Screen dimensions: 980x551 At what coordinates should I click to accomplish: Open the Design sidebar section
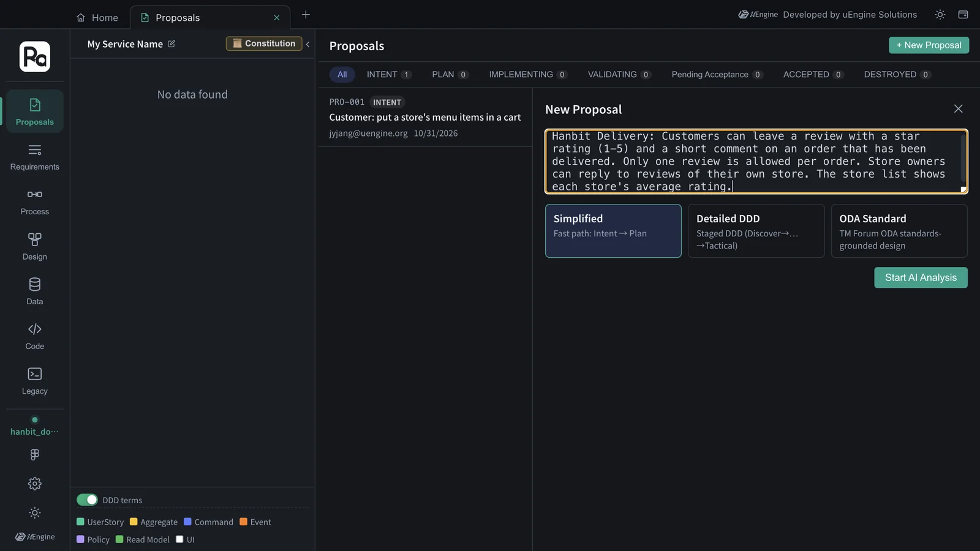click(x=35, y=246)
